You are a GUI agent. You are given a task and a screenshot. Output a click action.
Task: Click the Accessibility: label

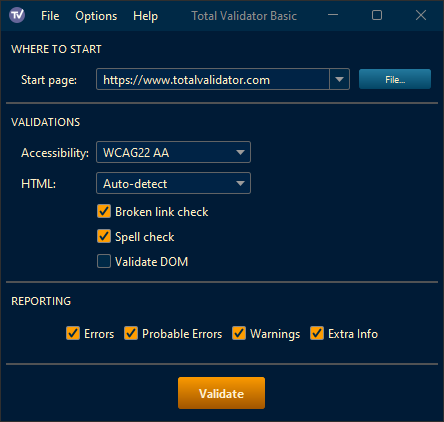pyautogui.click(x=55, y=153)
